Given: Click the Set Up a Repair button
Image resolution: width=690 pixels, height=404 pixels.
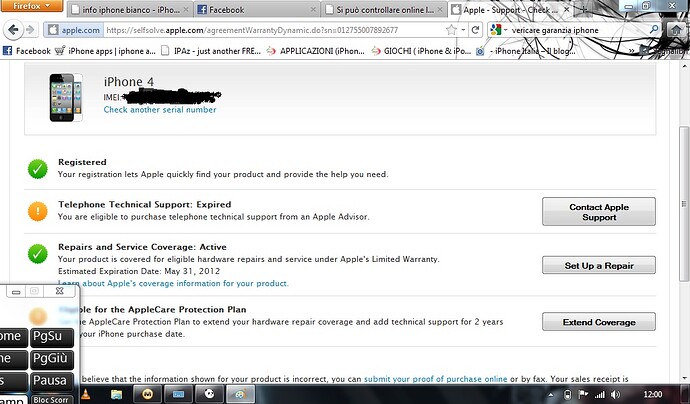Looking at the screenshot, I should pyautogui.click(x=598, y=265).
